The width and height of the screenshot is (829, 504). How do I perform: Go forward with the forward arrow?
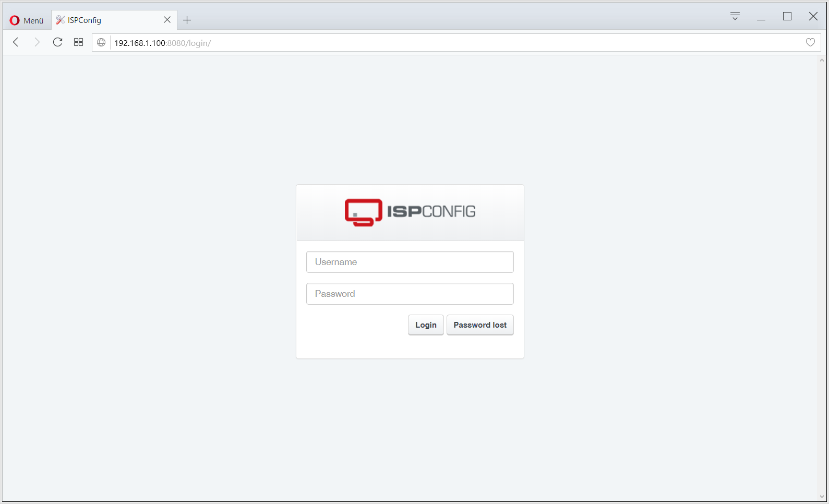point(37,42)
